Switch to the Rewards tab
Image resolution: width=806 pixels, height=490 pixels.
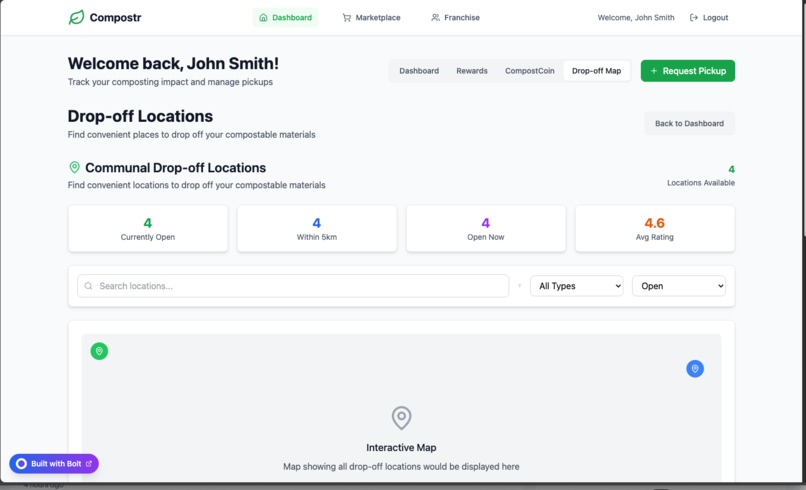(x=472, y=71)
